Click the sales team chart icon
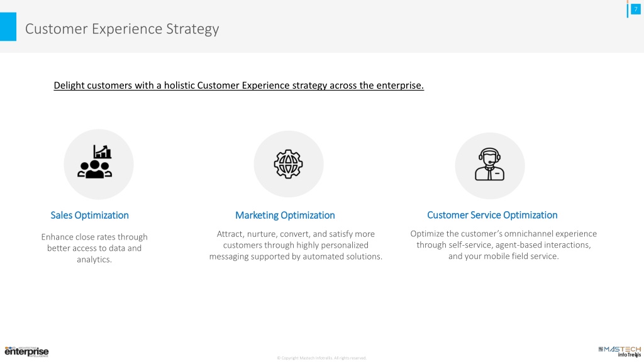This screenshot has height=362, width=644. [95, 162]
